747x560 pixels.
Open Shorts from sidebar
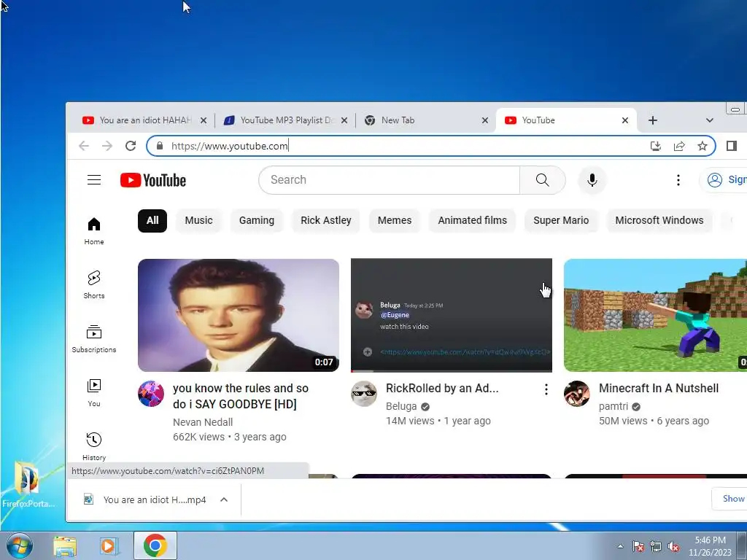[x=94, y=285]
